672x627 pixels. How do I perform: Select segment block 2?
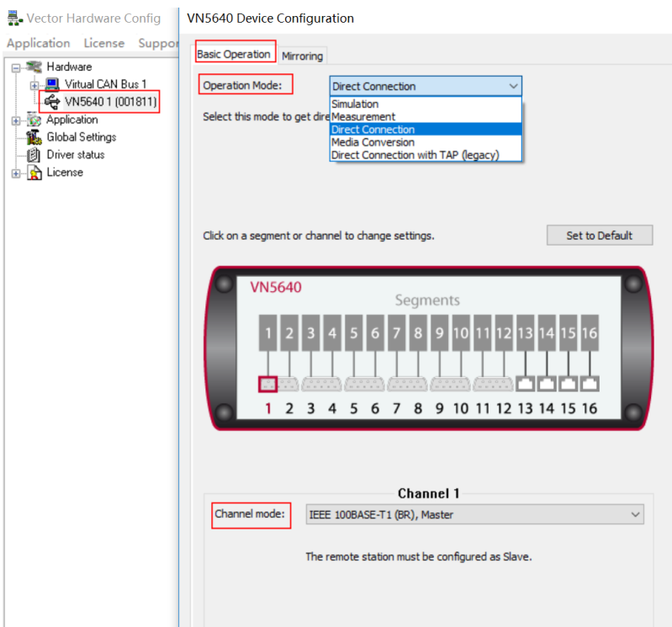289,332
